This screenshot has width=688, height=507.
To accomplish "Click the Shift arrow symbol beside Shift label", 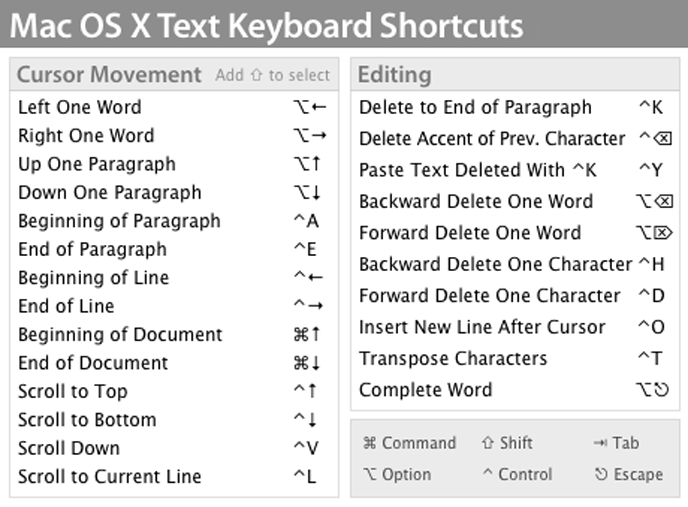I will click(488, 443).
